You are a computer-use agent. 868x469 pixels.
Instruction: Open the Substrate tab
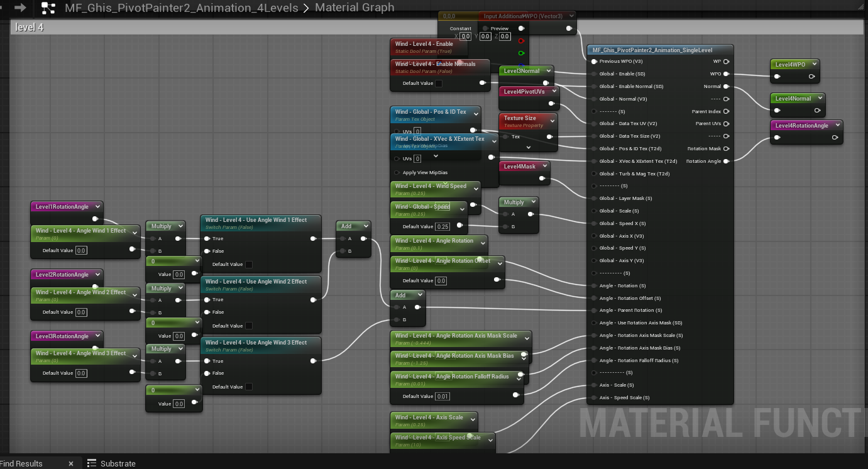coord(118,463)
